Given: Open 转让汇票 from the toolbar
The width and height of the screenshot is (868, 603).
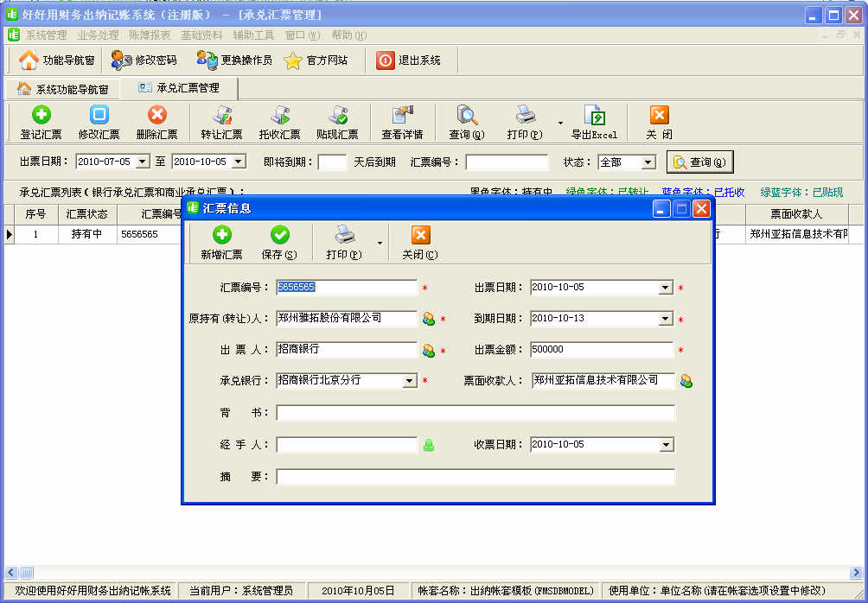Looking at the screenshot, I should (x=222, y=115).
